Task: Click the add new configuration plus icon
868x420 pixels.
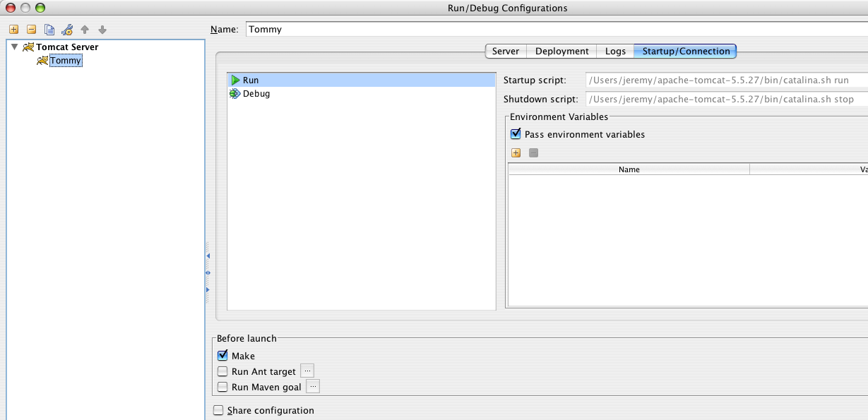Action: pos(13,30)
